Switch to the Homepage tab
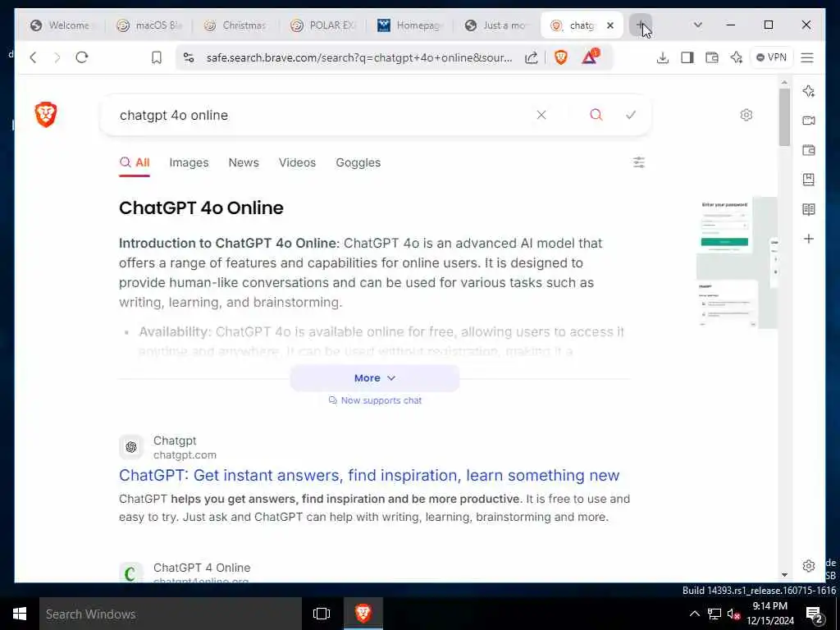 click(409, 25)
